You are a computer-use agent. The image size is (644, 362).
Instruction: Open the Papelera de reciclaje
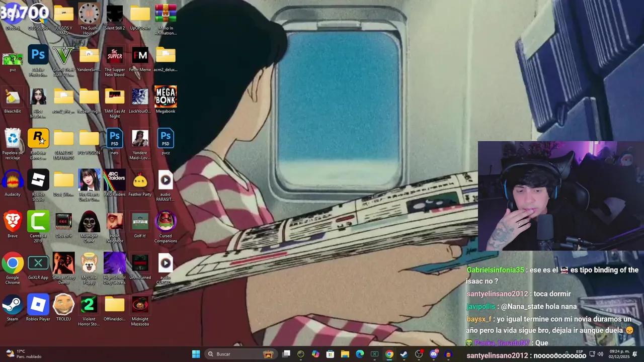point(13,144)
